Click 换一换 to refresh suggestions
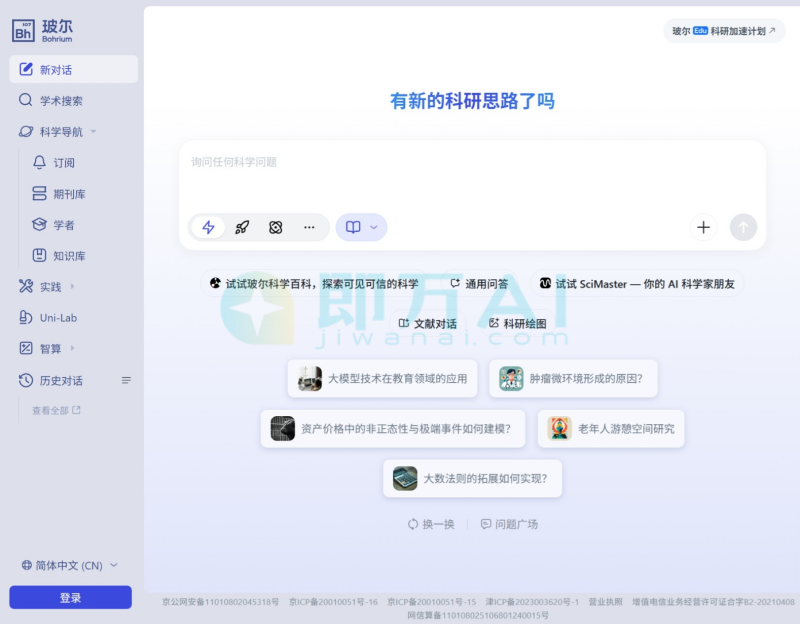Image resolution: width=800 pixels, height=624 pixels. coord(432,523)
